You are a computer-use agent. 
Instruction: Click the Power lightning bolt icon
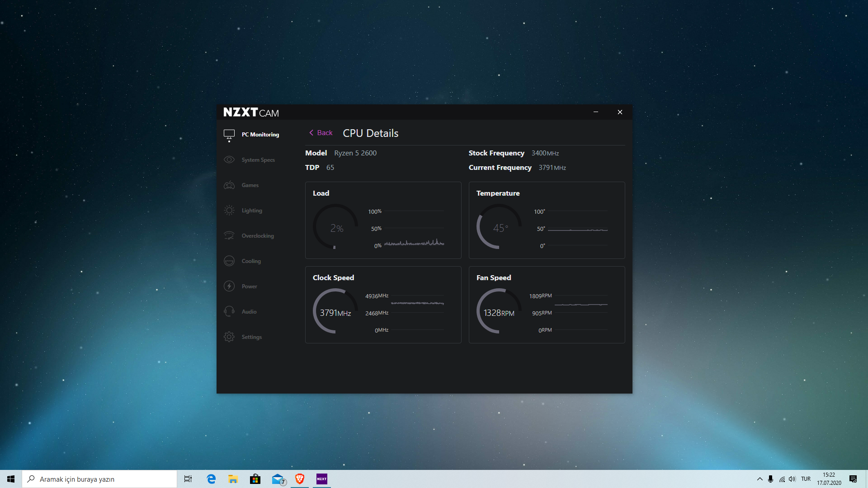(229, 286)
